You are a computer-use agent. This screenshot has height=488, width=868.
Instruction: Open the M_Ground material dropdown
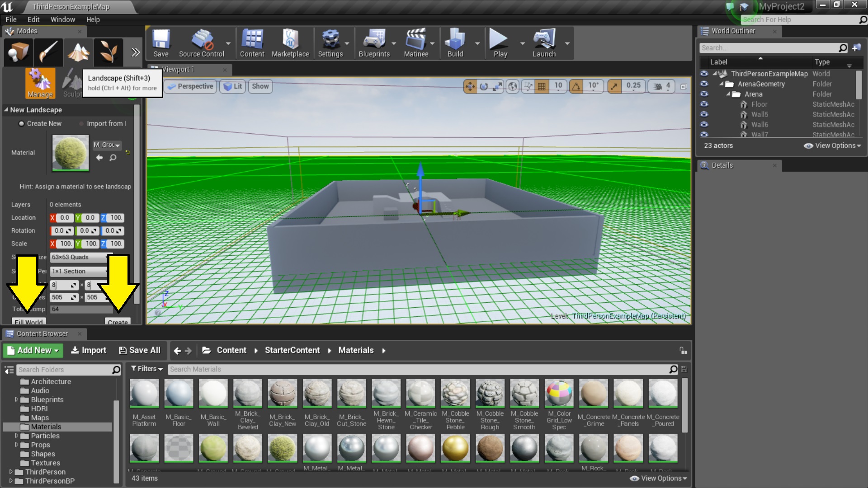(x=107, y=145)
